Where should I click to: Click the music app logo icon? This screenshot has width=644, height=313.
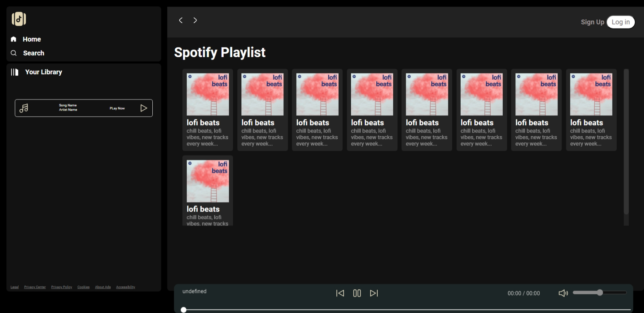pos(19,19)
